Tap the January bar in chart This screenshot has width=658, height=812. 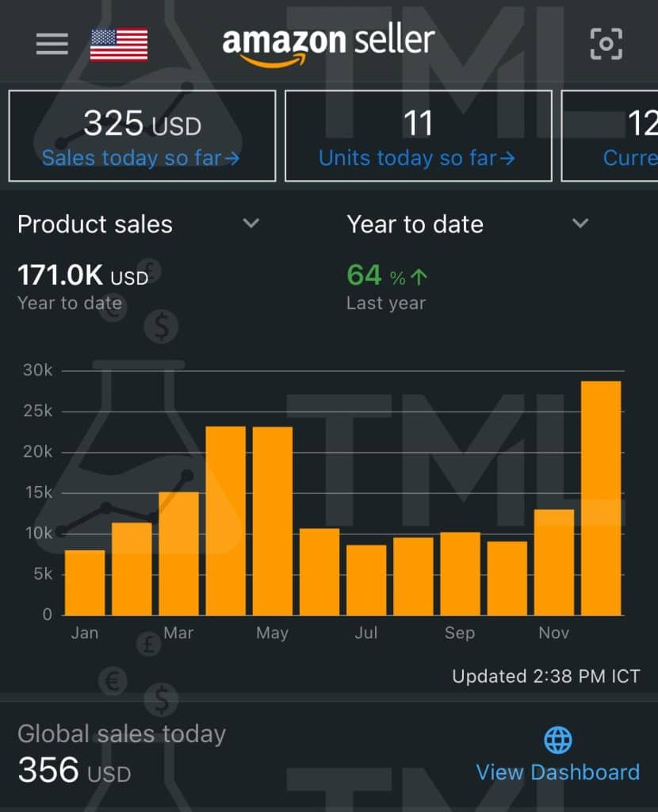point(84,582)
